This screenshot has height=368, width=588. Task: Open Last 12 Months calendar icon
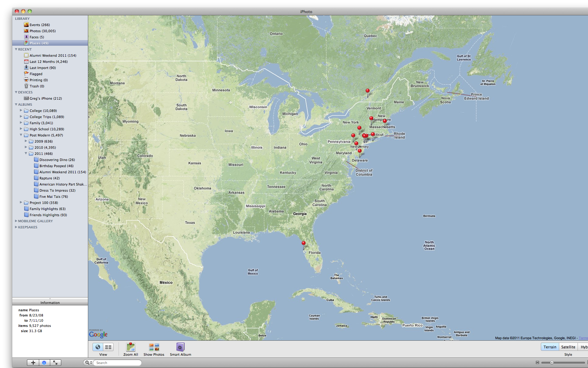tap(26, 62)
